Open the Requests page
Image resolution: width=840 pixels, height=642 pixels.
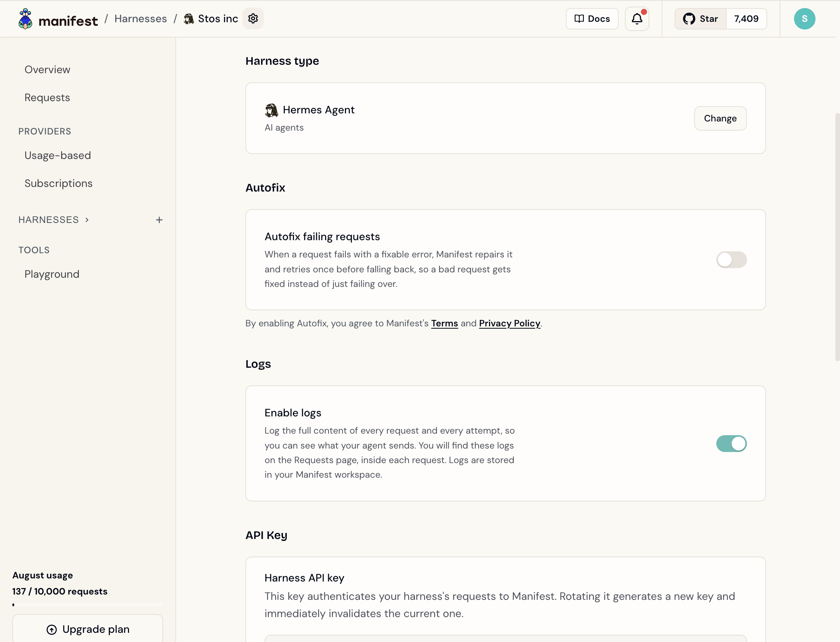47,98
